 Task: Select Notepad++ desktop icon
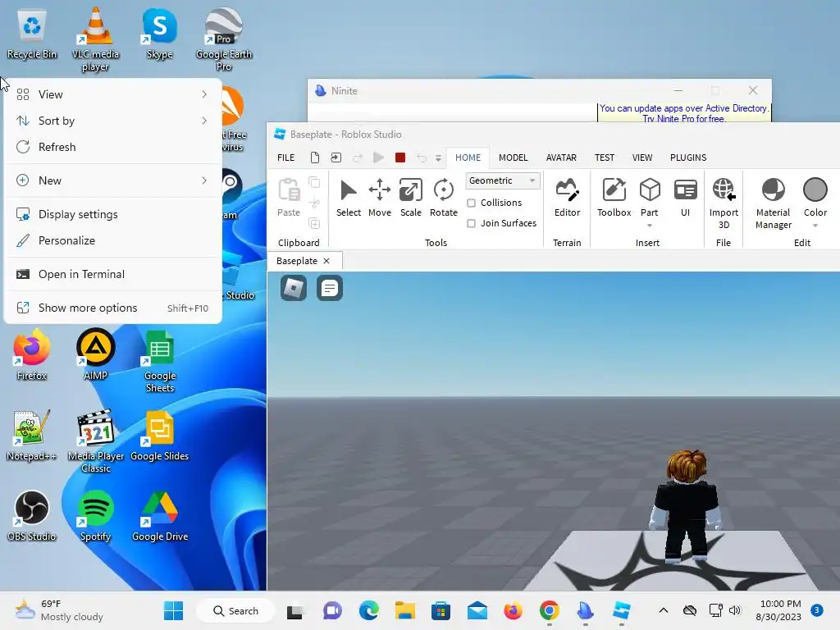32,436
